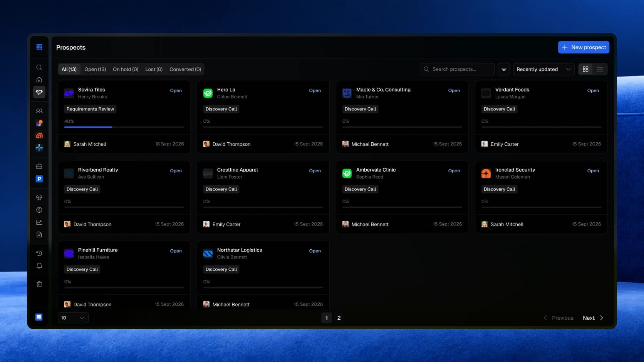
Task: Click the Requirements Review stage tag
Action: (x=90, y=109)
